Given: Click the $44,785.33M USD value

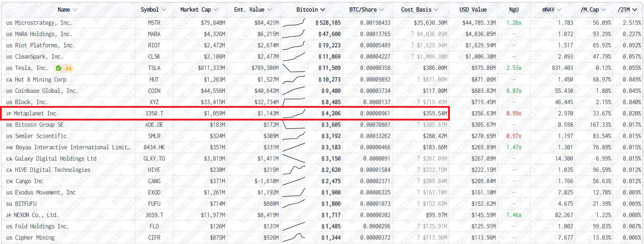Looking at the screenshot, I should (x=479, y=23).
